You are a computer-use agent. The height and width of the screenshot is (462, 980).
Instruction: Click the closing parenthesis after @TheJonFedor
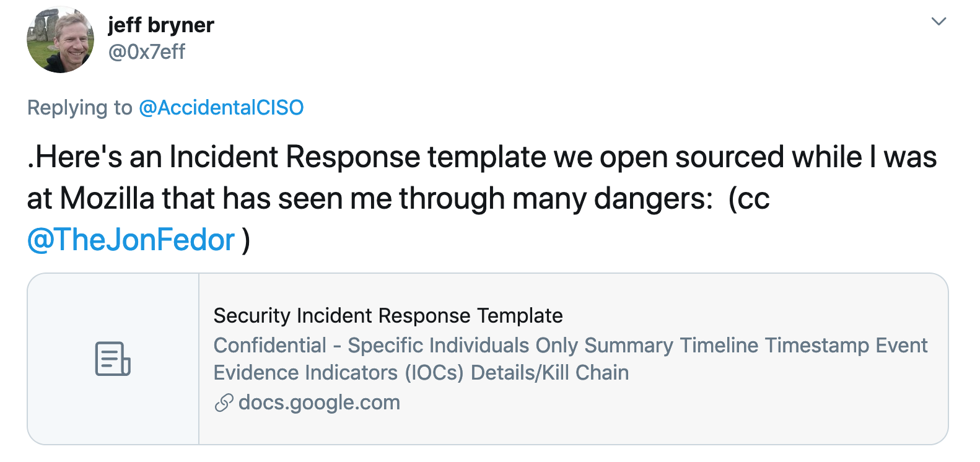[246, 240]
